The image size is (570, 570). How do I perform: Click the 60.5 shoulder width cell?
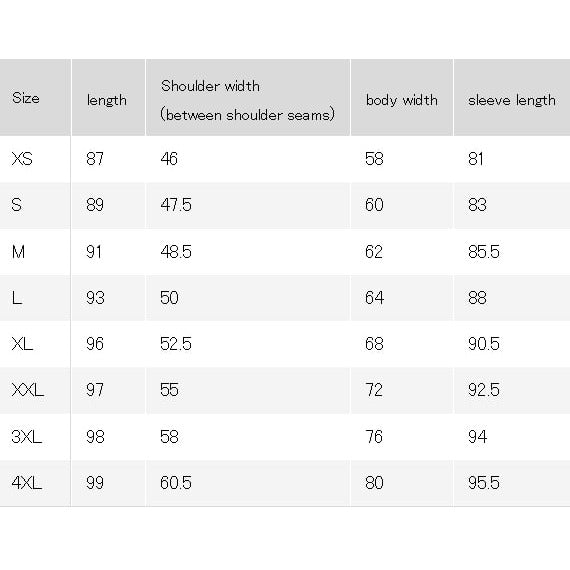176,483
